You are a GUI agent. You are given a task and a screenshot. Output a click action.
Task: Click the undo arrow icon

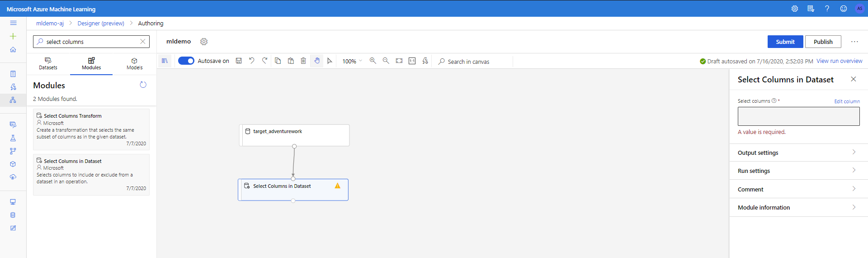pos(252,61)
